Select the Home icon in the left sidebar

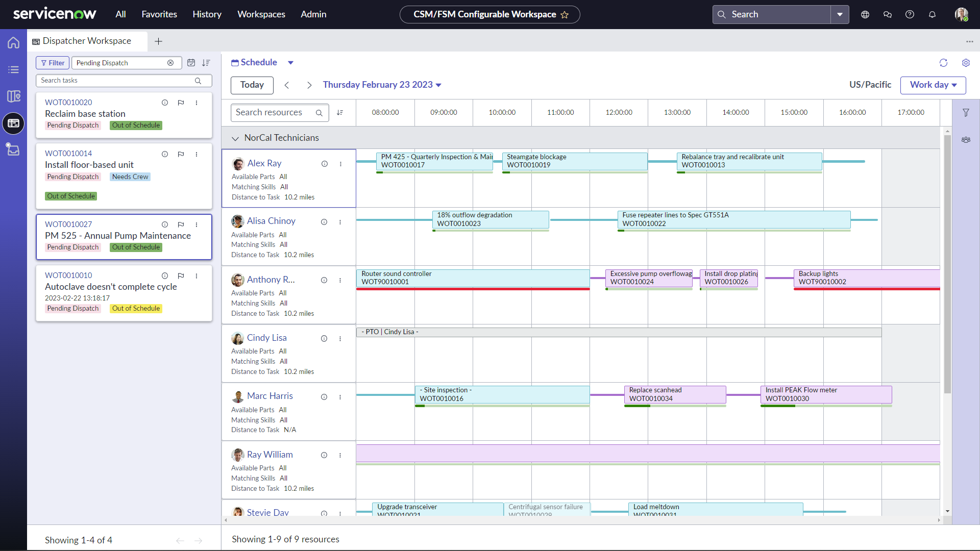[x=13, y=43]
